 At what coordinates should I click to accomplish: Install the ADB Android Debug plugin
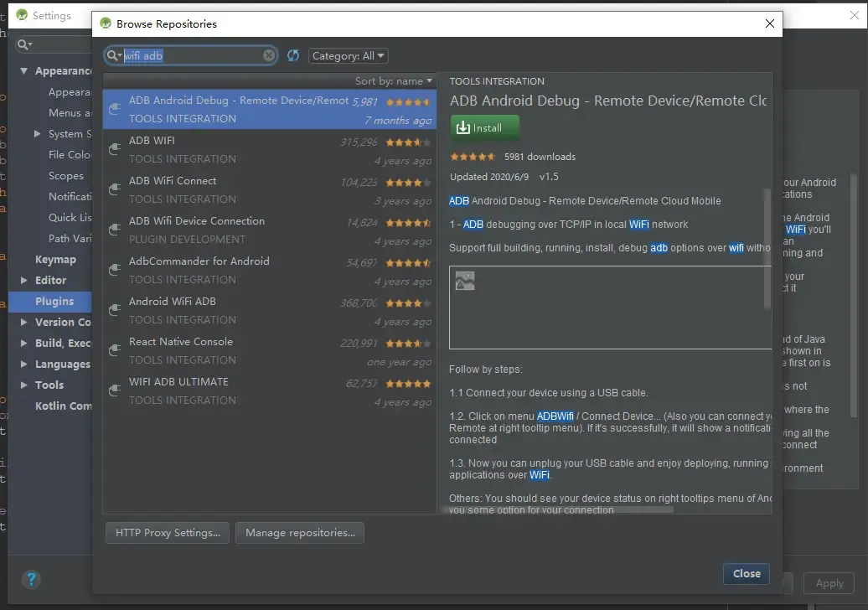click(x=484, y=127)
